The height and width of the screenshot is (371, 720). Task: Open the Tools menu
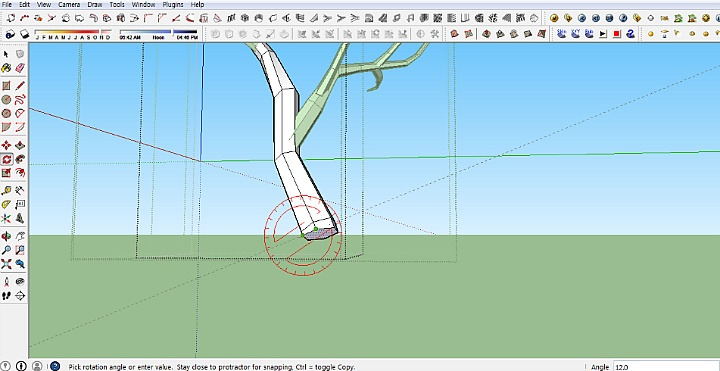point(117,4)
